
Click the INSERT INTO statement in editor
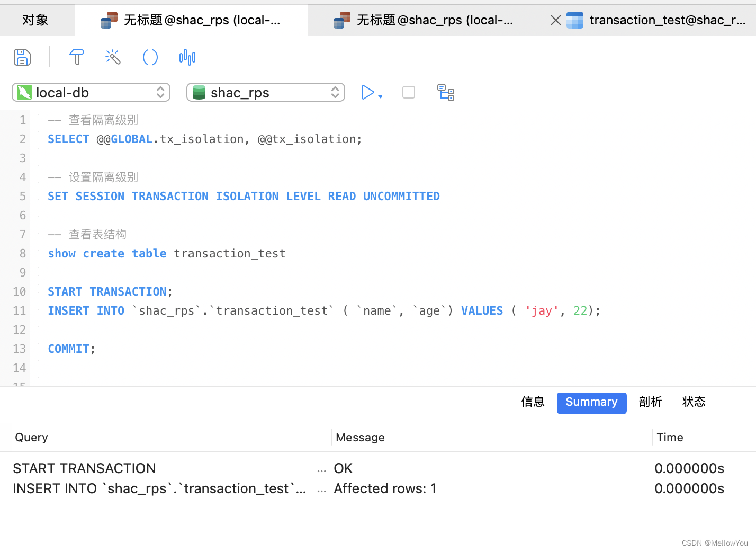(324, 311)
